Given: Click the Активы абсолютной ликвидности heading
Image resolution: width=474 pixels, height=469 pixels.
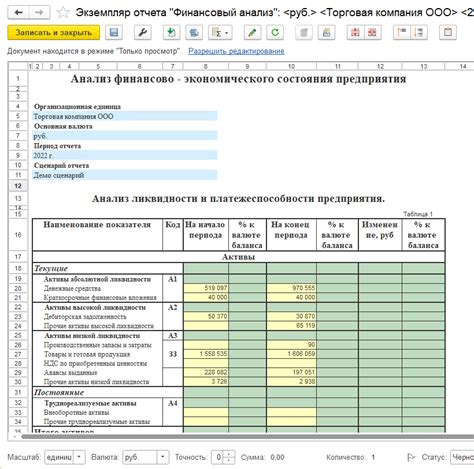Looking at the screenshot, I should pos(97,279).
